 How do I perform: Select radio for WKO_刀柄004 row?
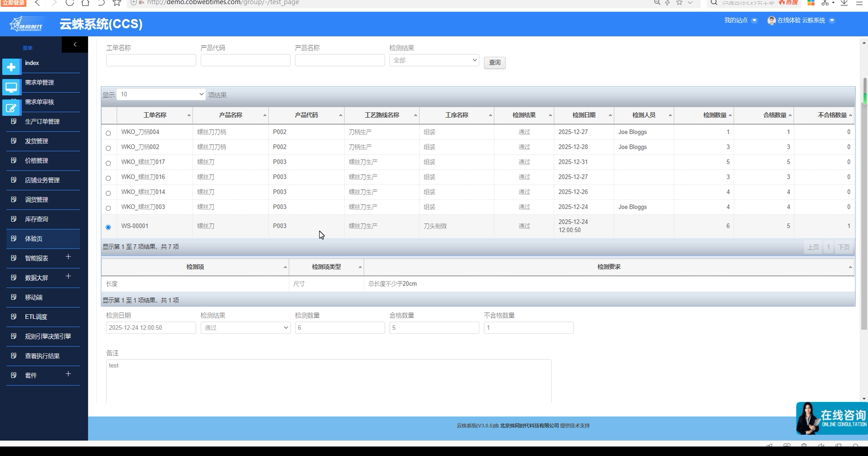tap(108, 133)
